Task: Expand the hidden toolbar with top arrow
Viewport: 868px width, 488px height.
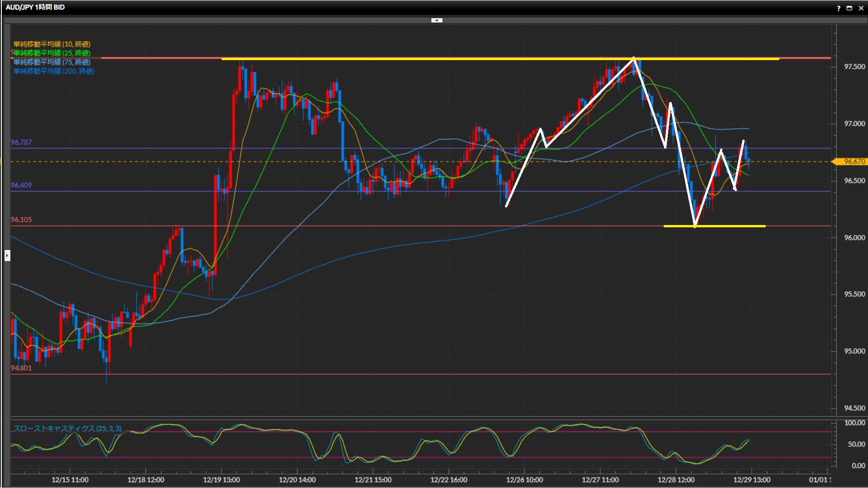Action: click(x=437, y=20)
